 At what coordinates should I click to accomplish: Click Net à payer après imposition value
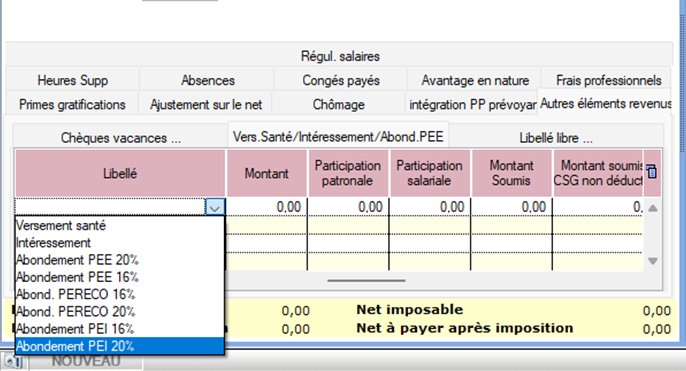click(656, 329)
